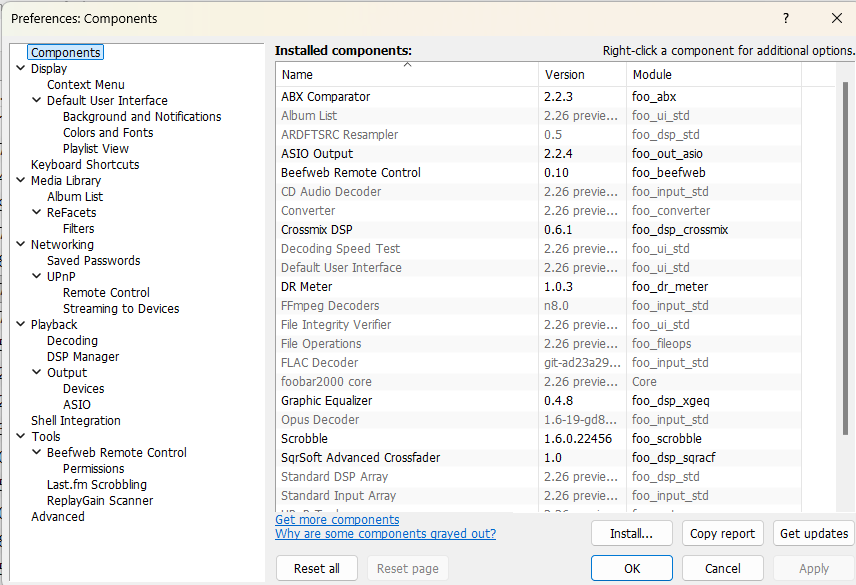Viewport: 856px width, 585px height.
Task: Click the Reset all button
Action: click(x=317, y=568)
